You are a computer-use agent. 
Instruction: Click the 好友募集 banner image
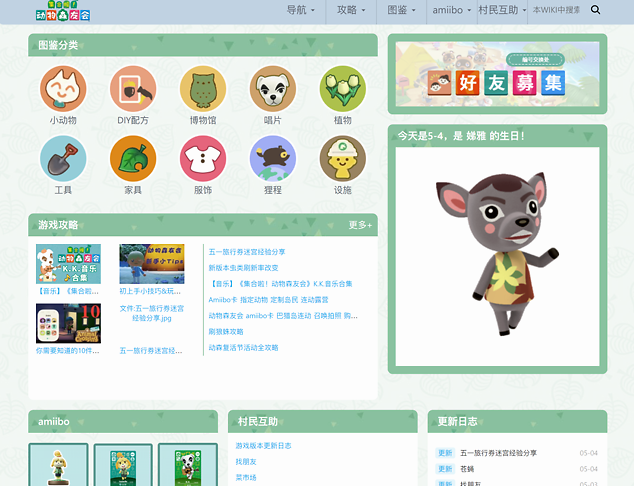click(497, 74)
